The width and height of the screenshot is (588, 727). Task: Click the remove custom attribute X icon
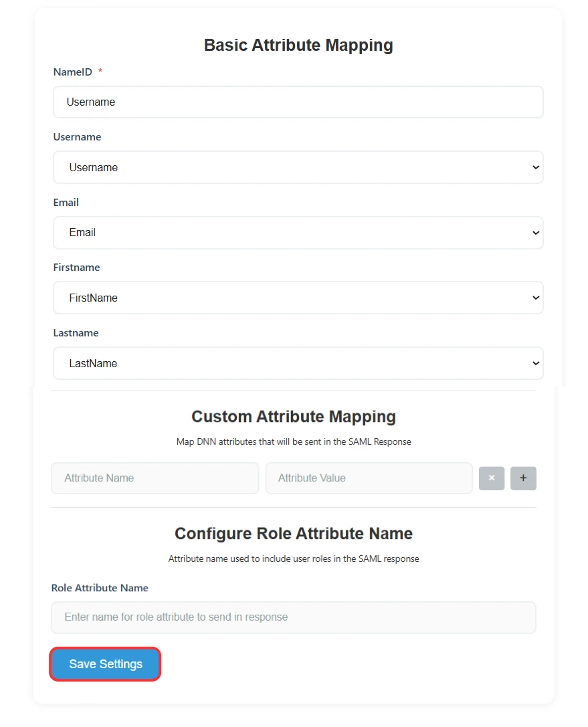tap(492, 478)
